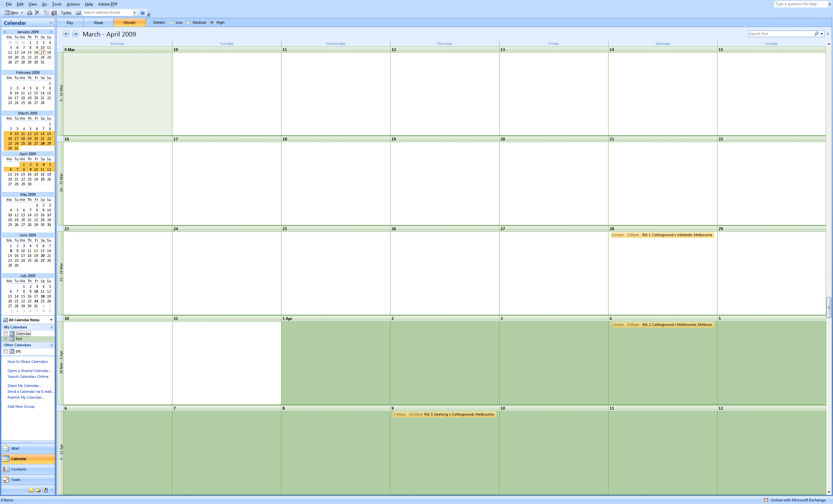
Task: Click the blue Help question icon
Action: (142, 12)
